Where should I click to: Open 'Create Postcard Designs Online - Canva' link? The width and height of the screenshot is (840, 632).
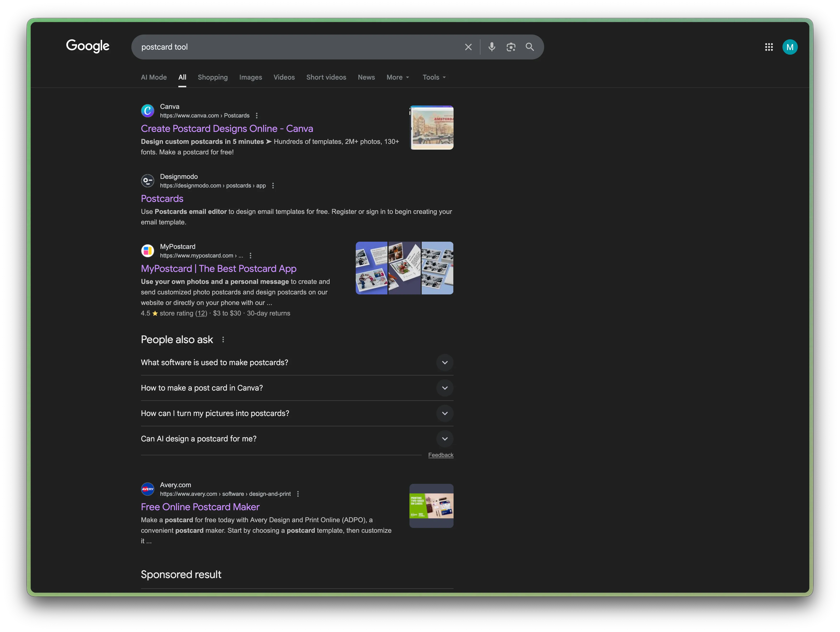(x=227, y=128)
